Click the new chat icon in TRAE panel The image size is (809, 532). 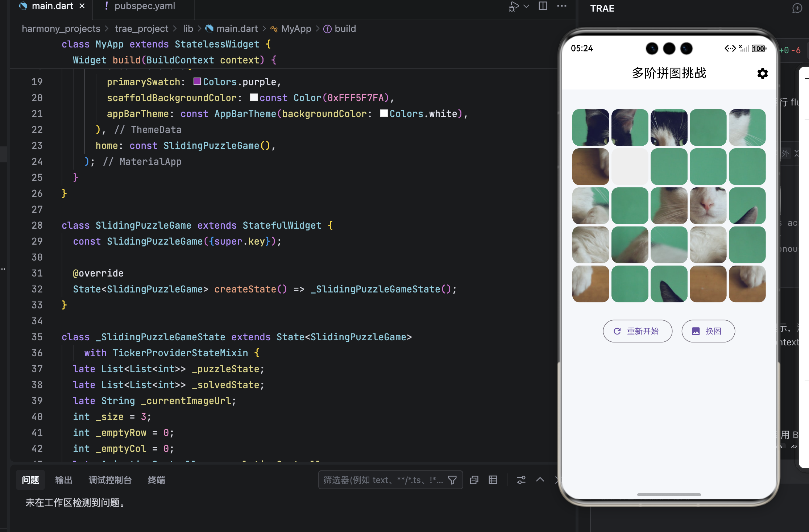797,8
